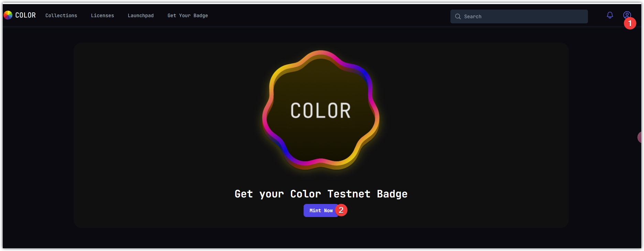Navigate to Launchpad
The width and height of the screenshot is (644, 251).
[141, 15]
